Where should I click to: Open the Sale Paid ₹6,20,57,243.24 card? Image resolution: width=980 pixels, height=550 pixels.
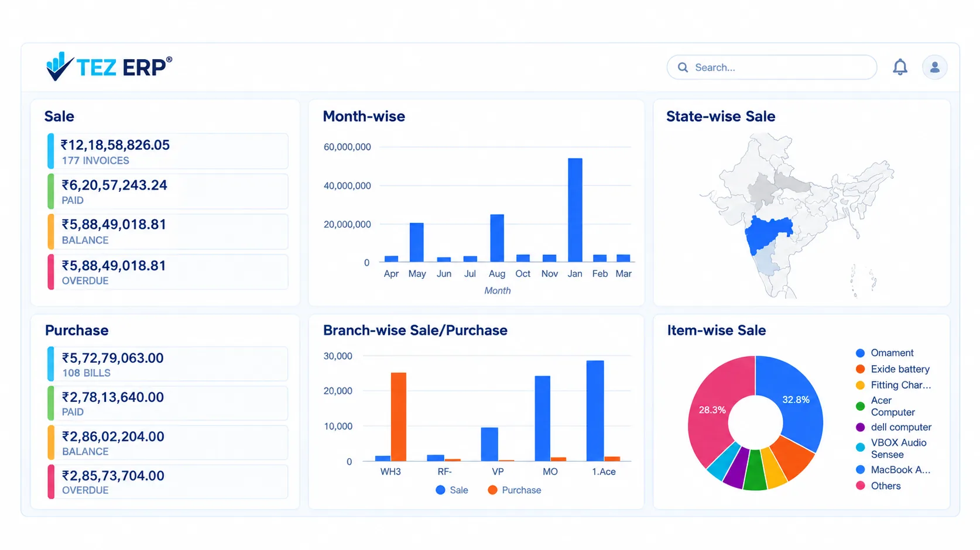click(x=167, y=191)
